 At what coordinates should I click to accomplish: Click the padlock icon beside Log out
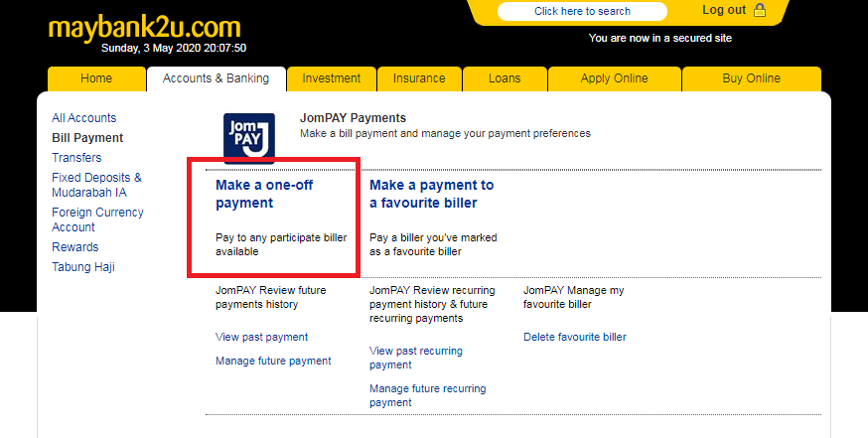pos(760,10)
